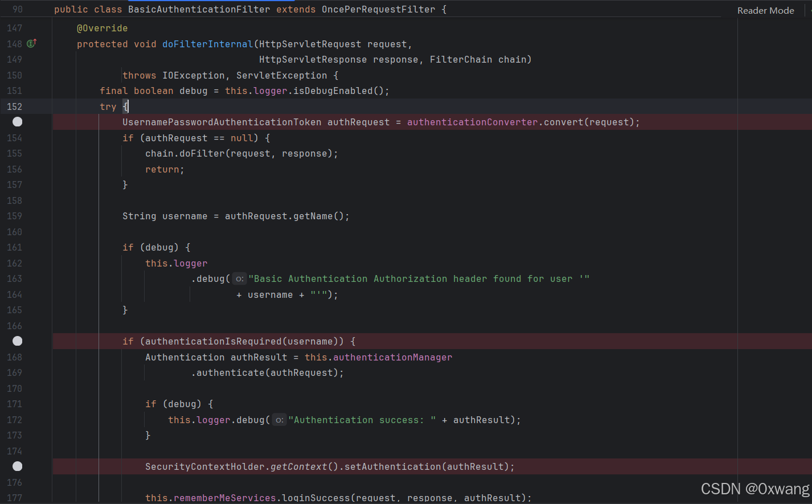This screenshot has width=812, height=504.
Task: Click the "Authentication success: " string literal
Action: pyautogui.click(x=362, y=420)
